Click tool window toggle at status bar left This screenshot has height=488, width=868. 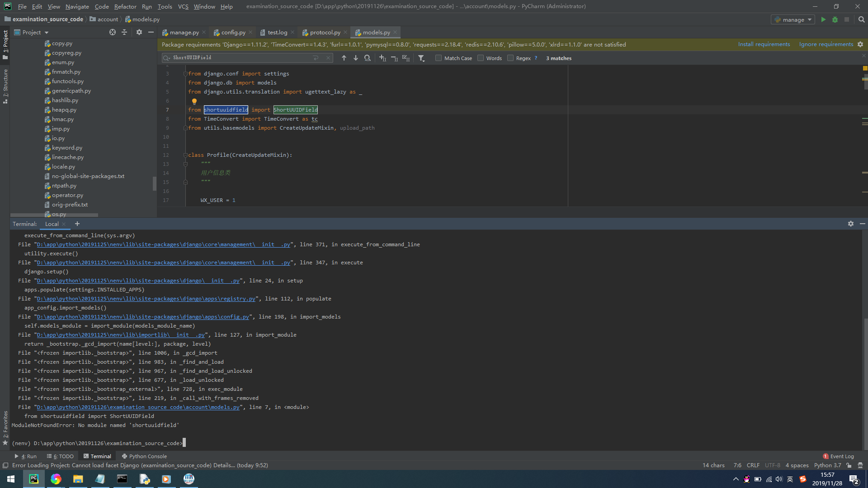click(x=5, y=465)
